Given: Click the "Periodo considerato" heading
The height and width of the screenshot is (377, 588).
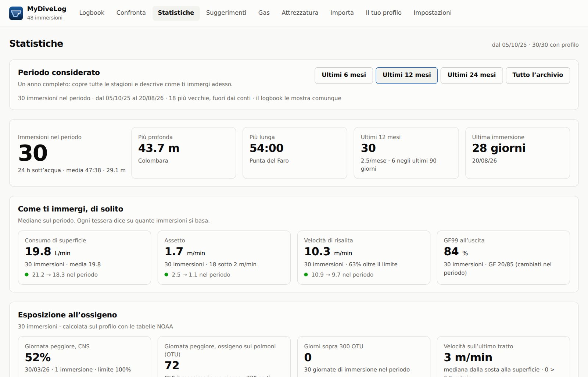Looking at the screenshot, I should coord(59,72).
